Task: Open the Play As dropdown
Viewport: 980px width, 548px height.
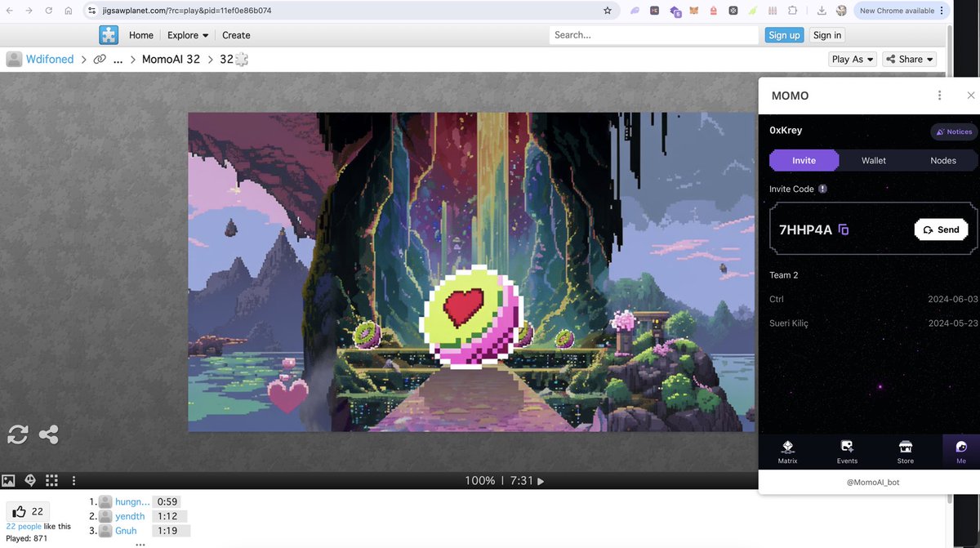Action: click(x=853, y=59)
